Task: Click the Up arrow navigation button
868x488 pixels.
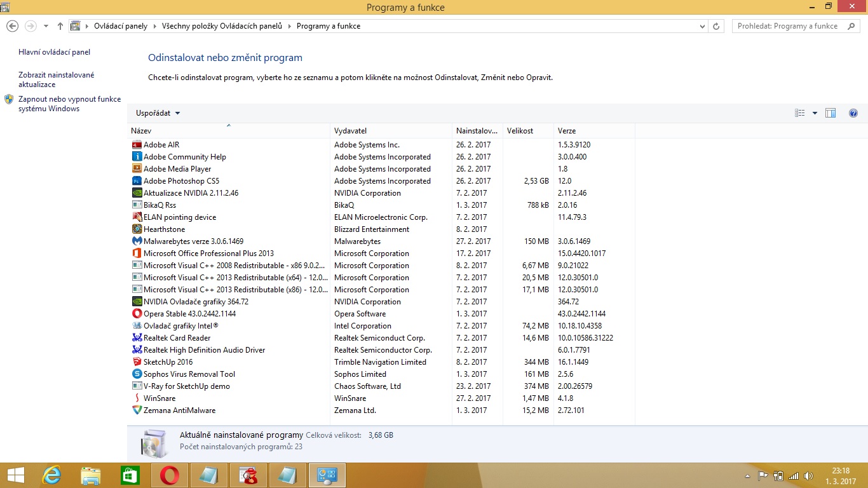Action: [x=60, y=26]
